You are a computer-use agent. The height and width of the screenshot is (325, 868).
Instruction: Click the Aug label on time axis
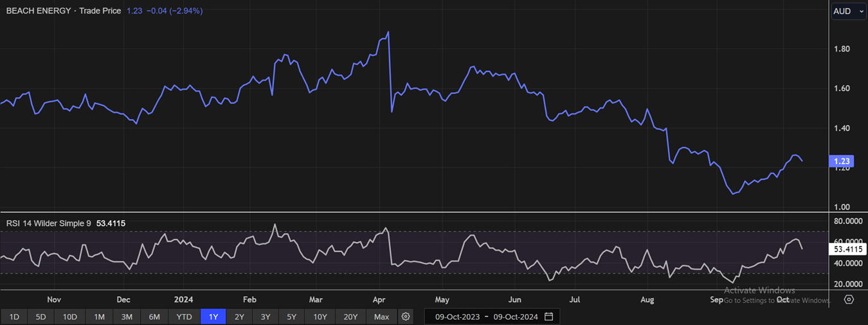tap(647, 300)
